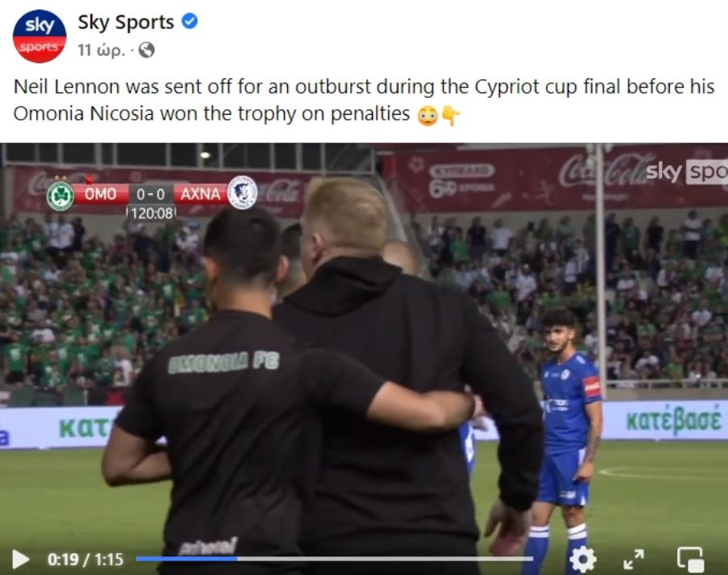Click the Achna crest on scoreboard

pyautogui.click(x=243, y=192)
